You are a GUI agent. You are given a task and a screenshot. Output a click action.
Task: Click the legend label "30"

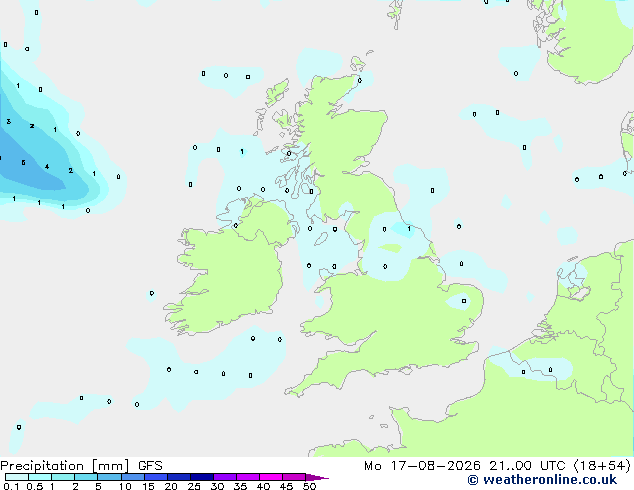[217, 486]
